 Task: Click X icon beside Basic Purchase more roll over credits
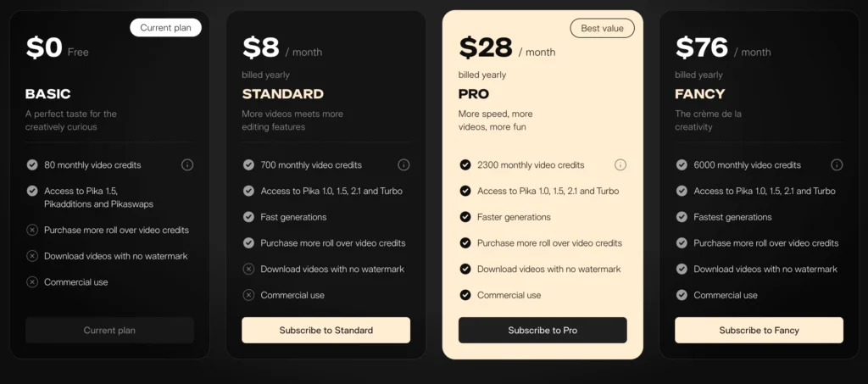(32, 231)
